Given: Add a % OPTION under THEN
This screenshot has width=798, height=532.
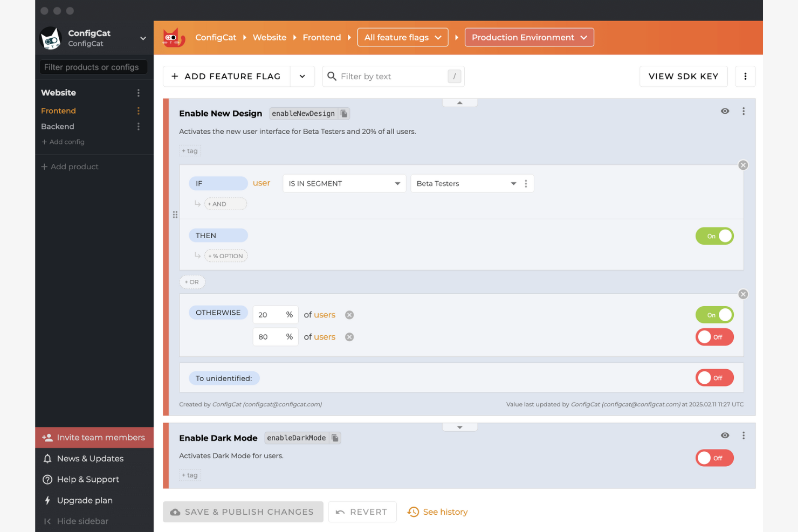Looking at the screenshot, I should click(226, 256).
